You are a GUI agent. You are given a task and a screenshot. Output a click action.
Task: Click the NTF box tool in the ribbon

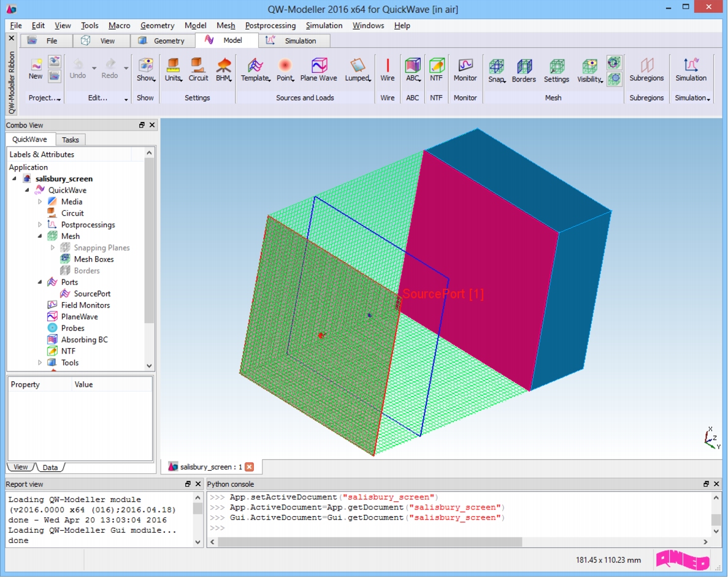click(437, 70)
